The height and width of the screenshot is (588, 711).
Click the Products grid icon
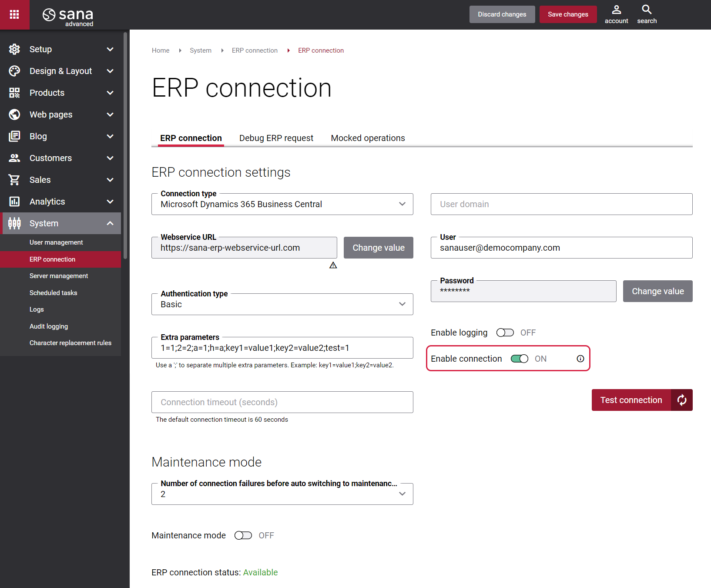(x=14, y=93)
